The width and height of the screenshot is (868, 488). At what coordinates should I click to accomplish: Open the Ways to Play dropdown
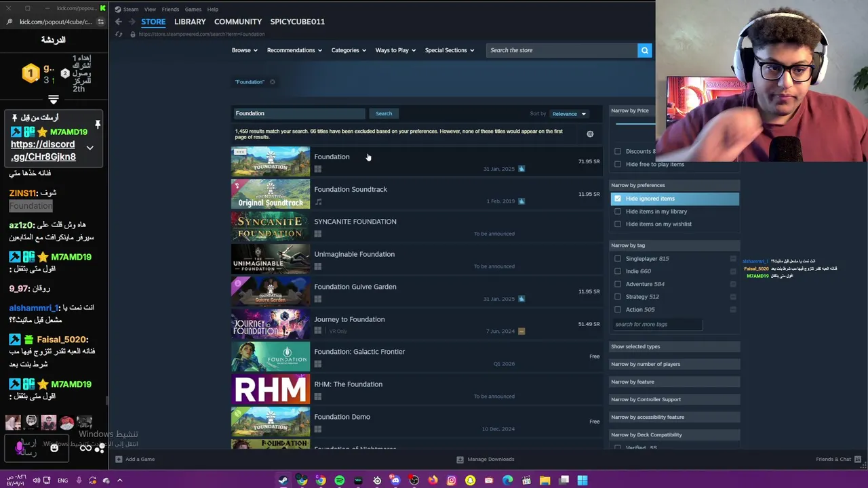coord(395,50)
